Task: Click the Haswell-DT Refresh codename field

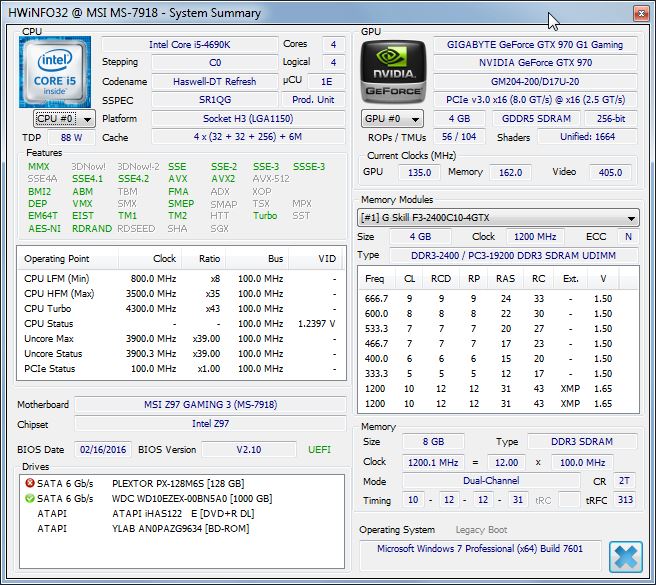Action: coord(215,82)
